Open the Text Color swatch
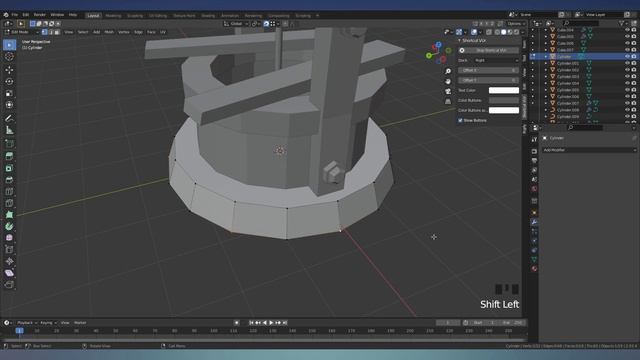This screenshot has height=360, width=640. [x=504, y=90]
